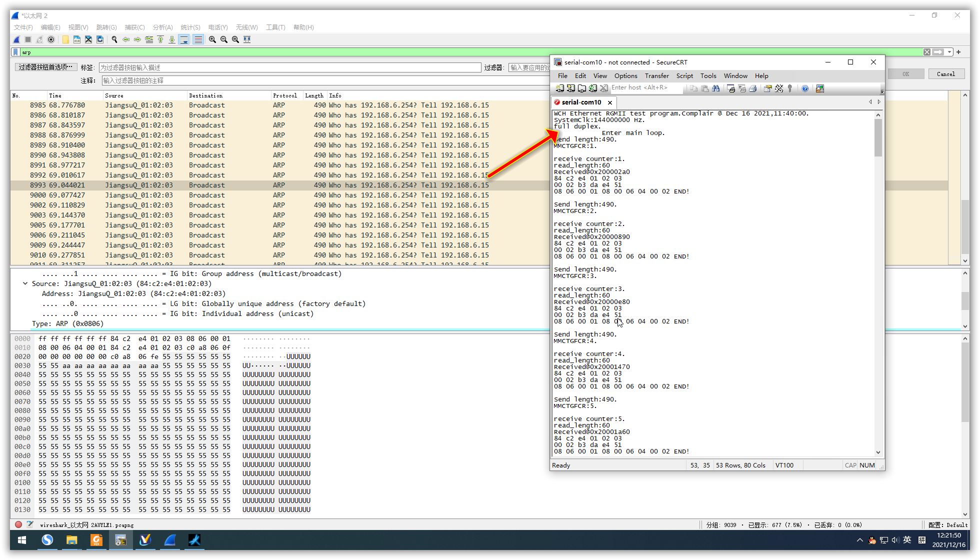
Task: Open go to specific packet icon
Action: pos(149,39)
